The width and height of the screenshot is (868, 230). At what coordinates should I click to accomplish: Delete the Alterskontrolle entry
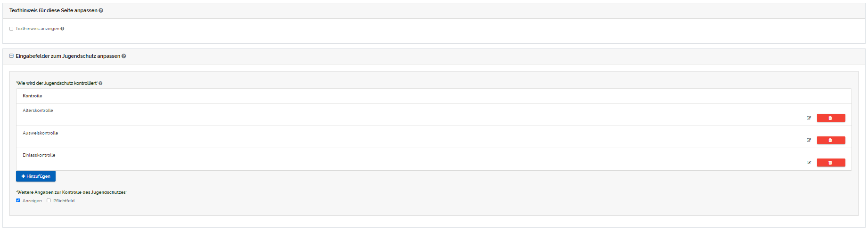click(x=831, y=118)
